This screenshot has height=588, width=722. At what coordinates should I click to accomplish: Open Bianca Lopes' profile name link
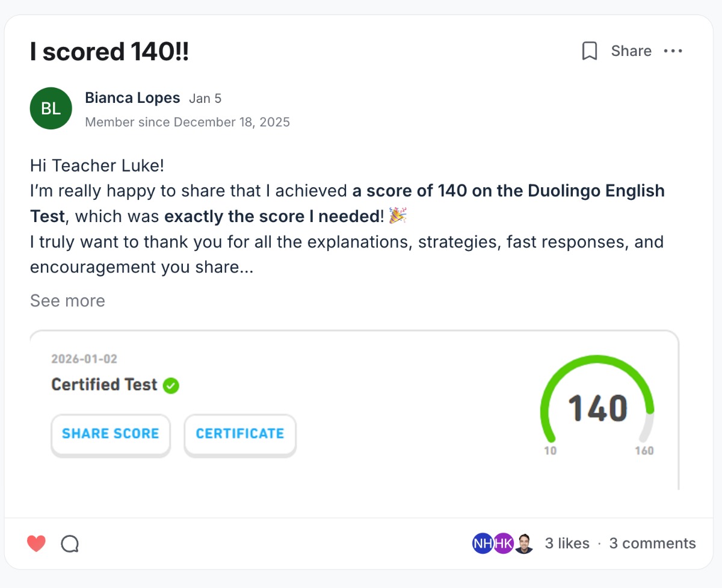(132, 98)
